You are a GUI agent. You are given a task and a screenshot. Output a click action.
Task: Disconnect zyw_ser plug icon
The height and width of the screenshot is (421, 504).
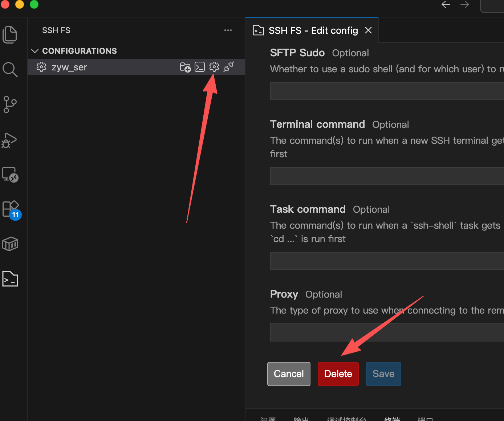point(229,67)
